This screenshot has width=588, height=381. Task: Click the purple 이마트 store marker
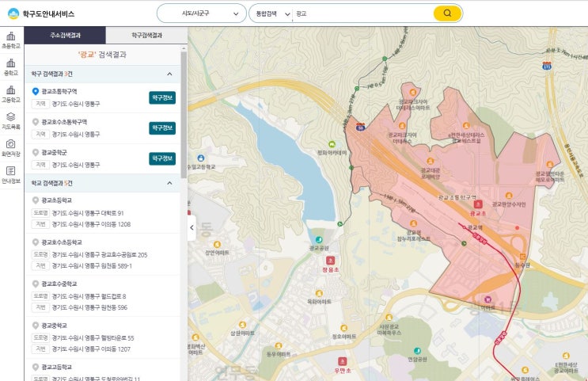(x=487, y=299)
